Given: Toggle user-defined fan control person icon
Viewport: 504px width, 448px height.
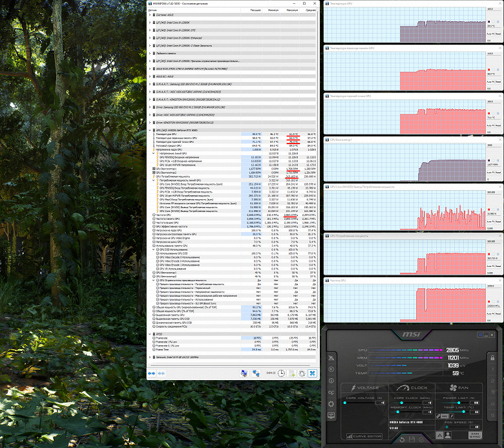Looking at the screenshot, I should point(447,436).
